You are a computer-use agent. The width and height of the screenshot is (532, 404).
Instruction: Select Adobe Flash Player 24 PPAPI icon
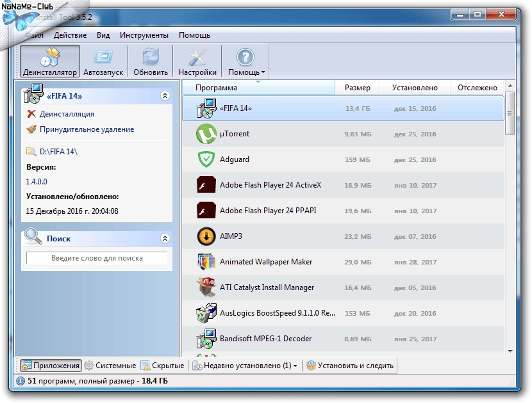point(206,211)
